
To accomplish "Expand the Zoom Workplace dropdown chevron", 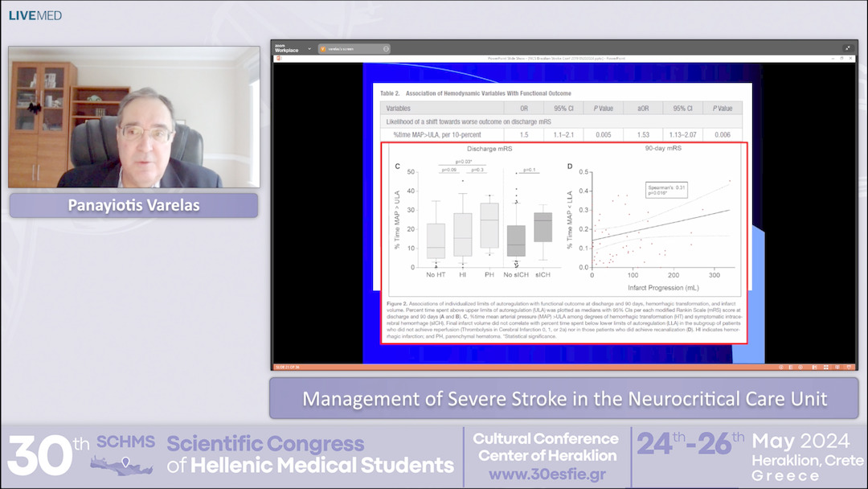I will tap(308, 48).
